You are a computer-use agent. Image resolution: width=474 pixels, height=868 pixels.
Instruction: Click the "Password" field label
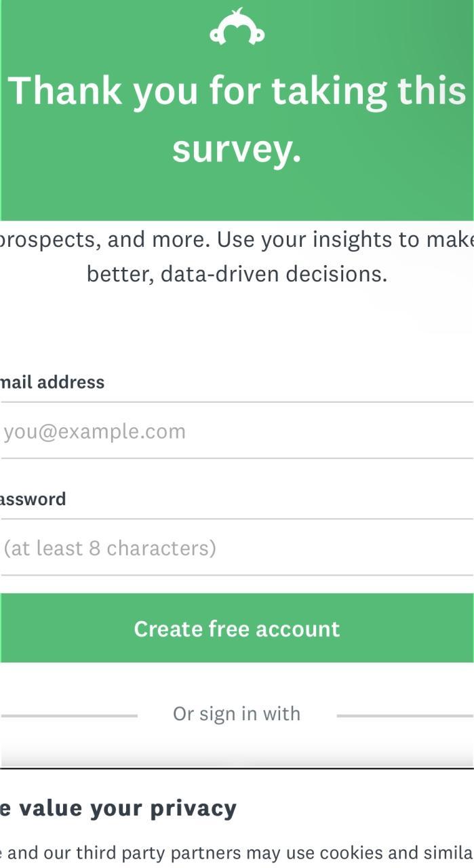click(33, 500)
